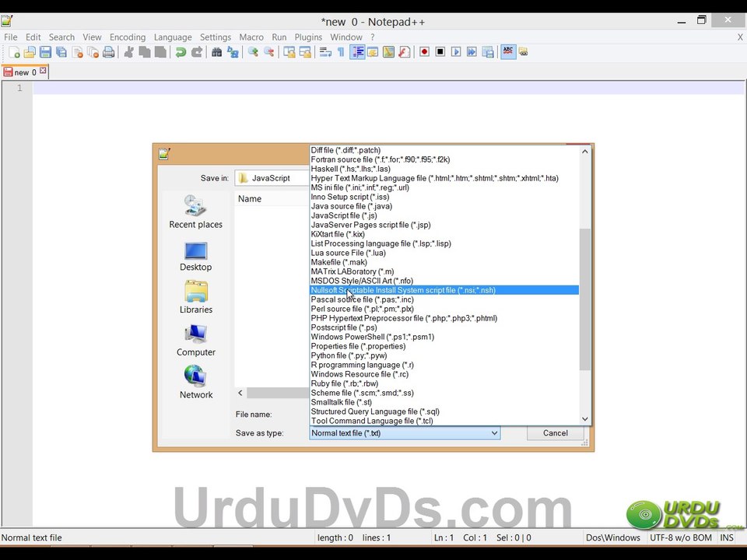Choose Nullsoft Scriptable Install System script file
Viewport: 747px width, 560px height.
tap(444, 290)
